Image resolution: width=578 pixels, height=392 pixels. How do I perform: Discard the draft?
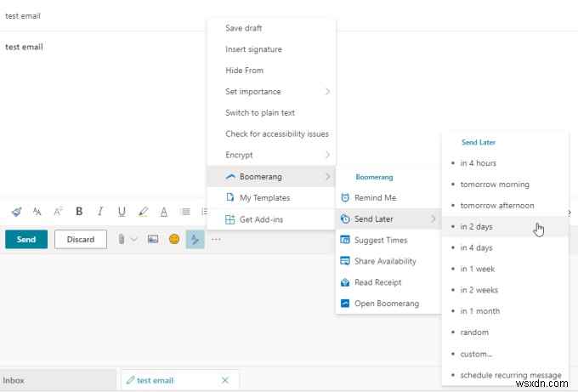click(x=81, y=239)
